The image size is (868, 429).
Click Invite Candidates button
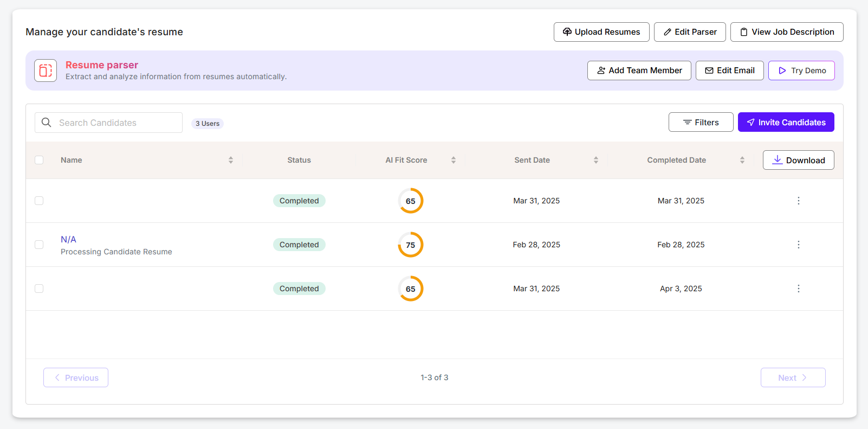click(x=786, y=122)
